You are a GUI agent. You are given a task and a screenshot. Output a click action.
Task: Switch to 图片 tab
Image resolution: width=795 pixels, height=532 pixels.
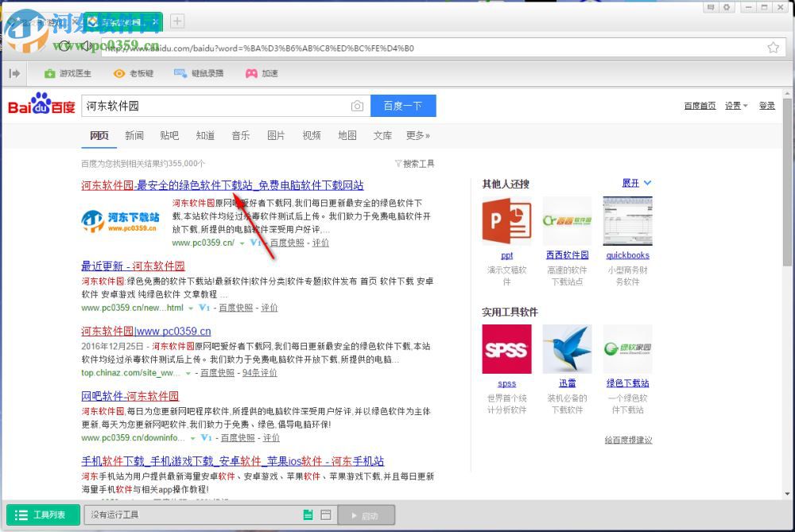click(x=276, y=135)
